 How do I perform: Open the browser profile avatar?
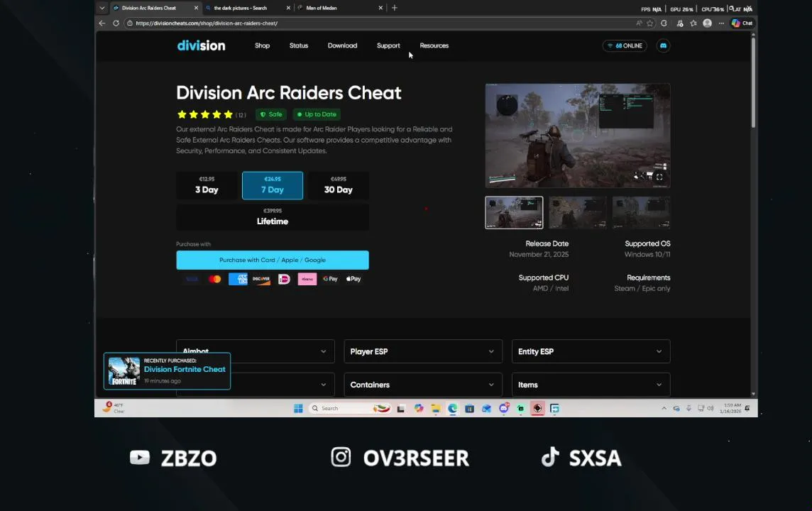point(708,23)
